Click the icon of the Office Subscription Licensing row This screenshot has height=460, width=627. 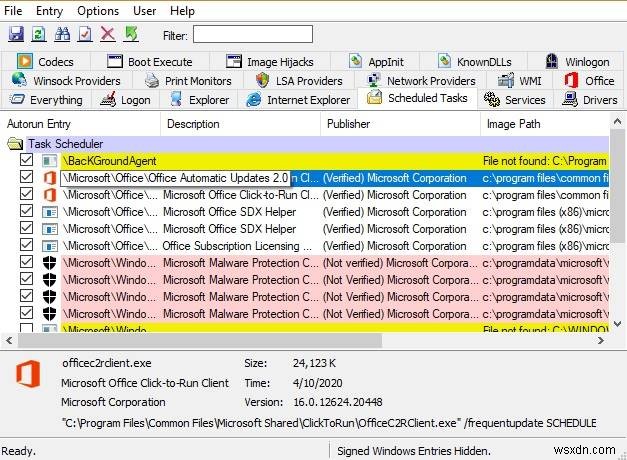click(50, 246)
